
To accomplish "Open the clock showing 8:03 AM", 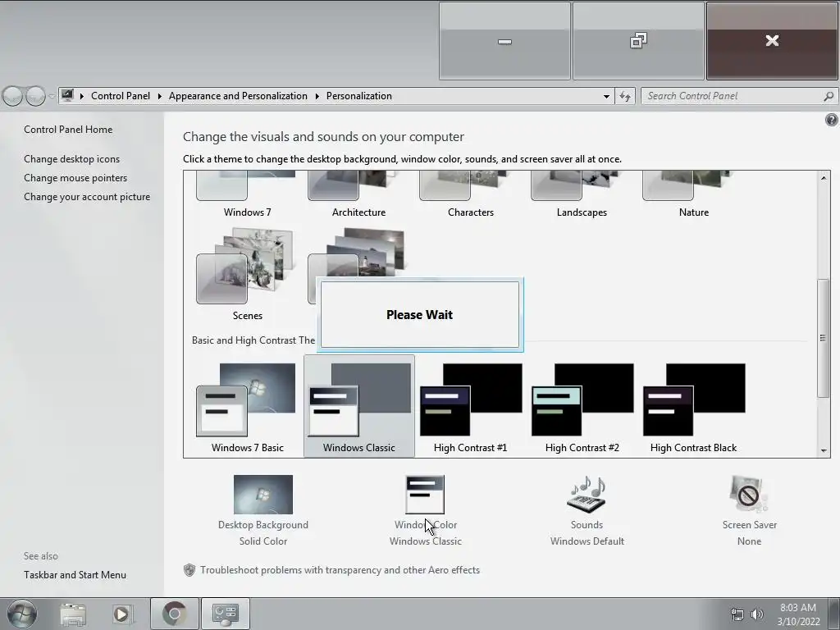I will pos(798,614).
